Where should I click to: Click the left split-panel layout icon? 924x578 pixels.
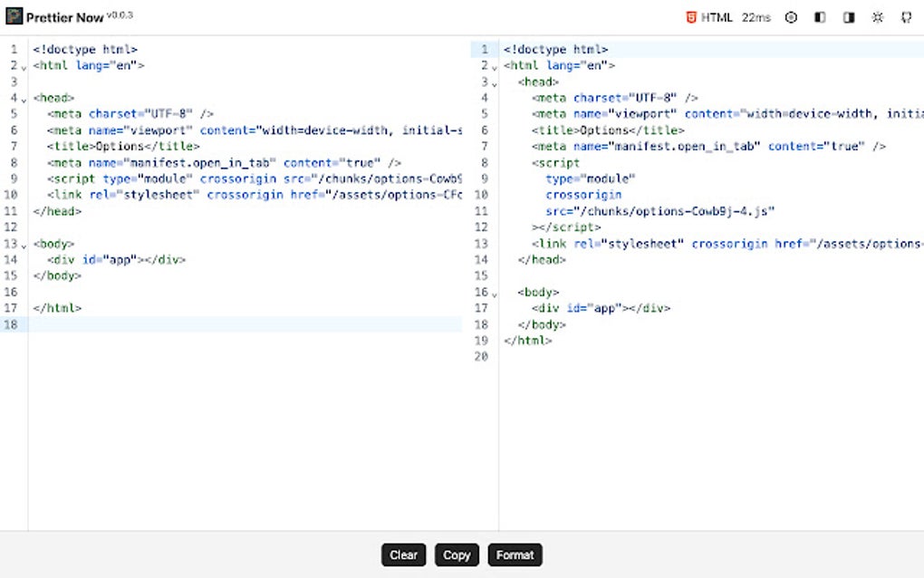pyautogui.click(x=819, y=16)
